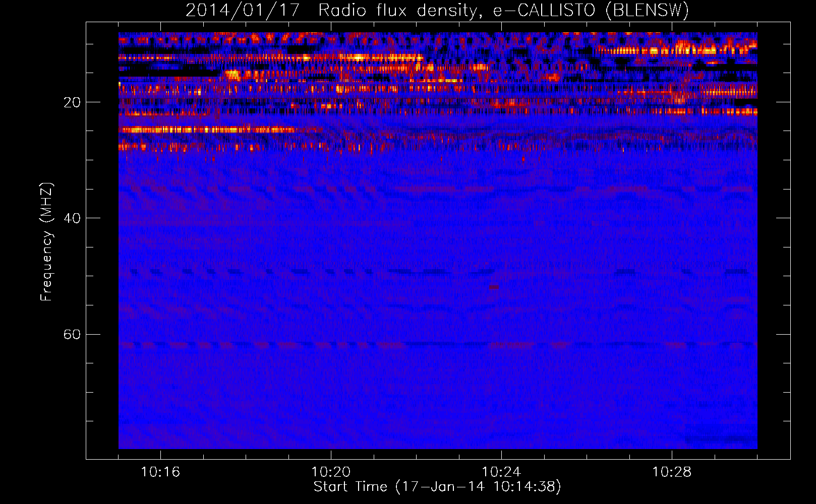The width and height of the screenshot is (816, 504).
Task: Click the 10:20 time tick label
Action: coord(331,472)
